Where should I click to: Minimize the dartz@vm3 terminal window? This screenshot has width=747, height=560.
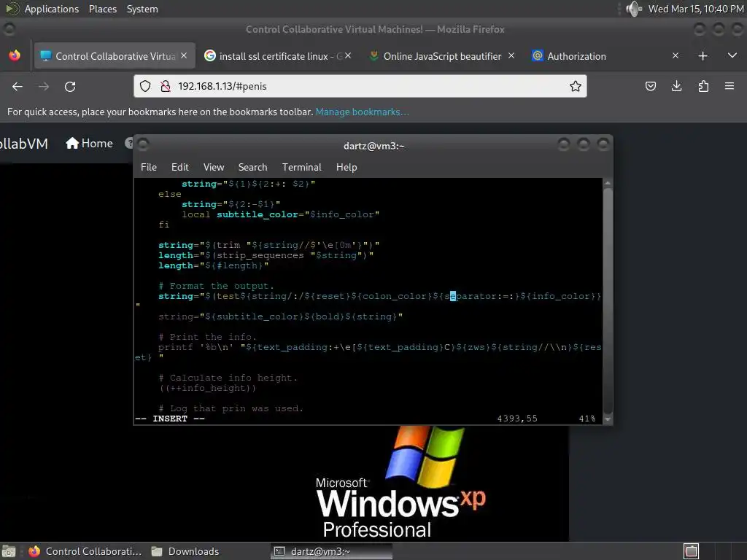564,144
